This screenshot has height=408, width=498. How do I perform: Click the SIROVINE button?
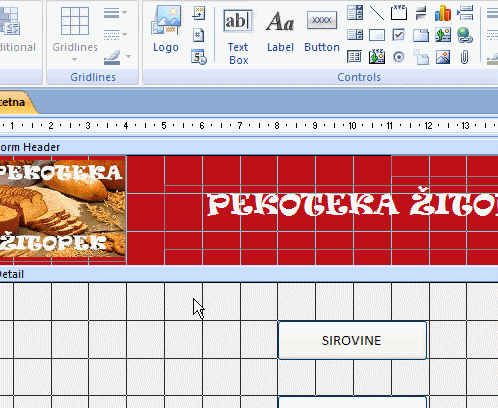(352, 340)
